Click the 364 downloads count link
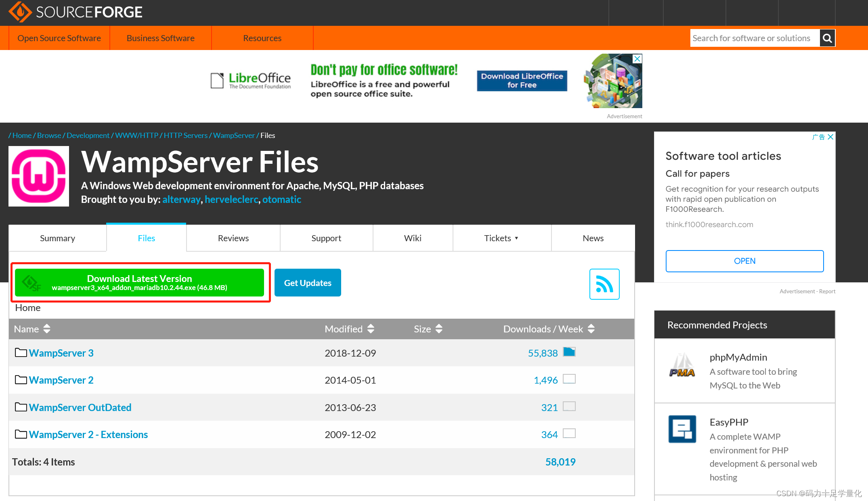The width and height of the screenshot is (868, 501). (x=549, y=434)
